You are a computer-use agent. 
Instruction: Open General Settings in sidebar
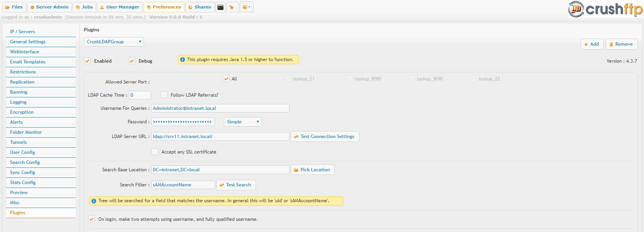point(41,42)
